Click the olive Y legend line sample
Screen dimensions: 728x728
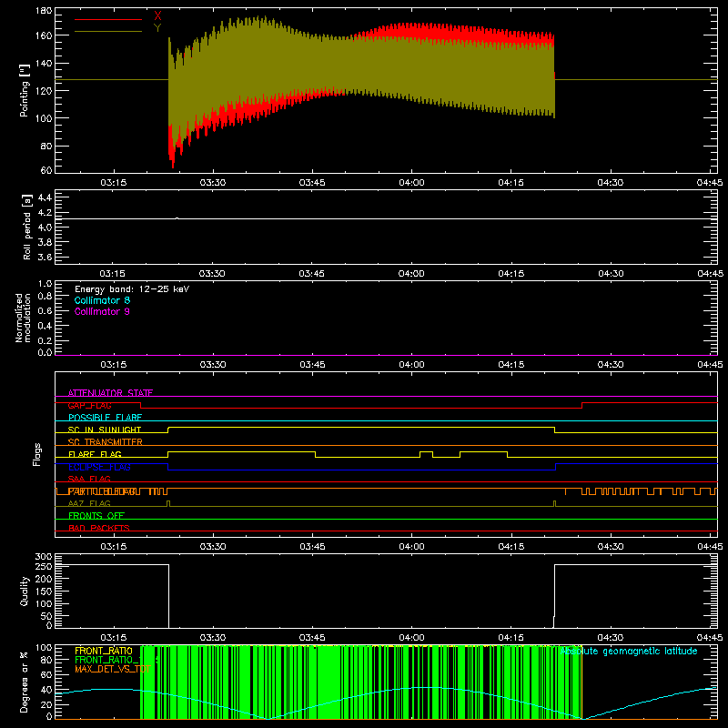pyautogui.click(x=108, y=31)
